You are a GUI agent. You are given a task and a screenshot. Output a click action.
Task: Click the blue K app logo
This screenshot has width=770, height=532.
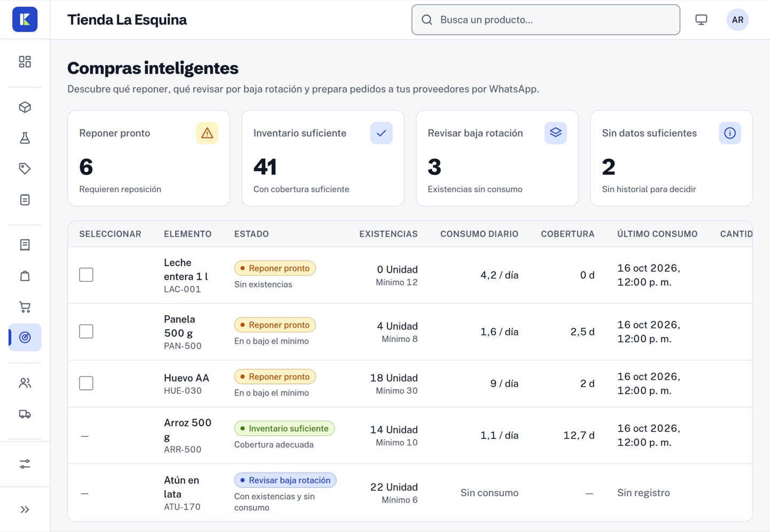click(x=25, y=19)
